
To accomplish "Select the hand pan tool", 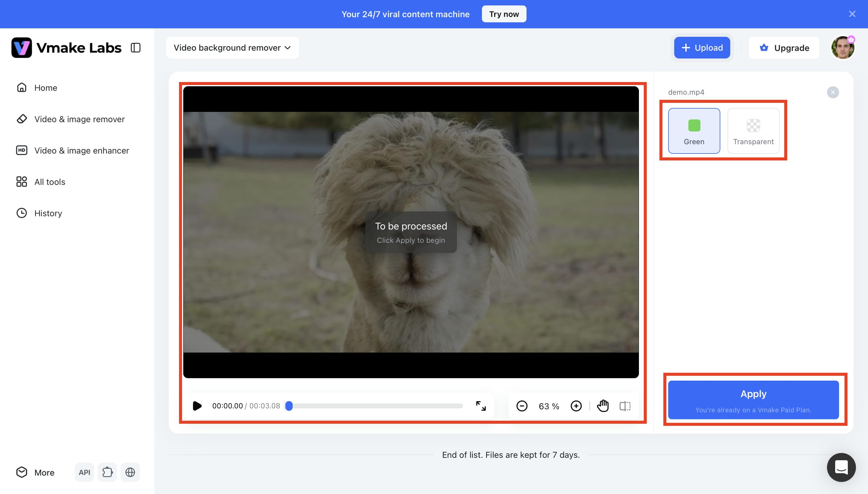I will tap(603, 406).
